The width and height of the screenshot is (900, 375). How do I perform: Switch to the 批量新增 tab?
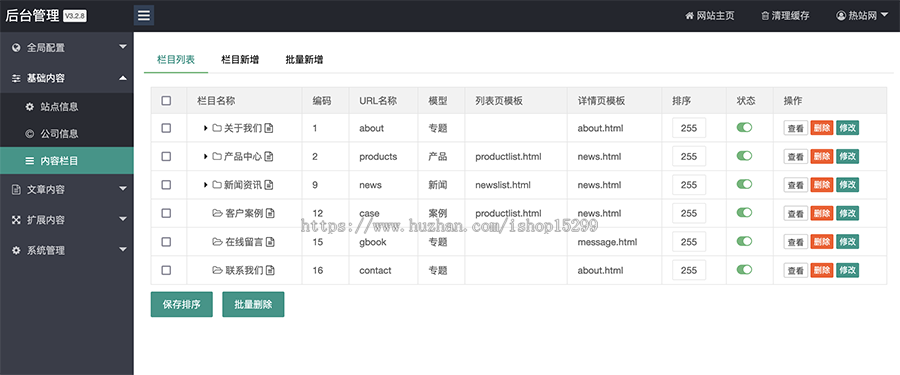304,59
